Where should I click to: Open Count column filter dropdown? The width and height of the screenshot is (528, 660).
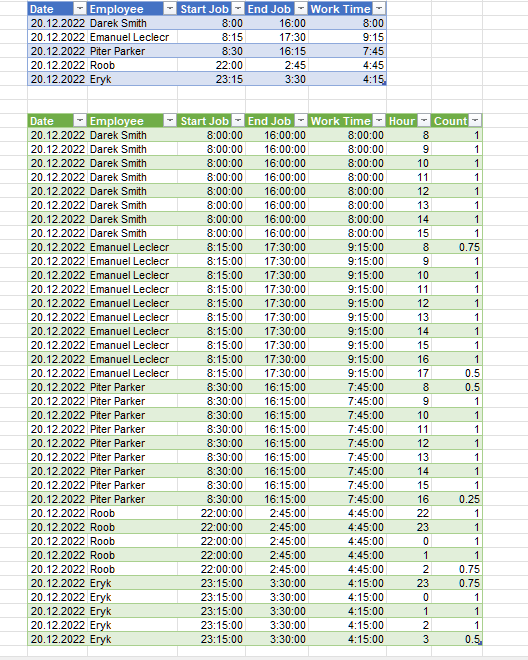(475, 121)
